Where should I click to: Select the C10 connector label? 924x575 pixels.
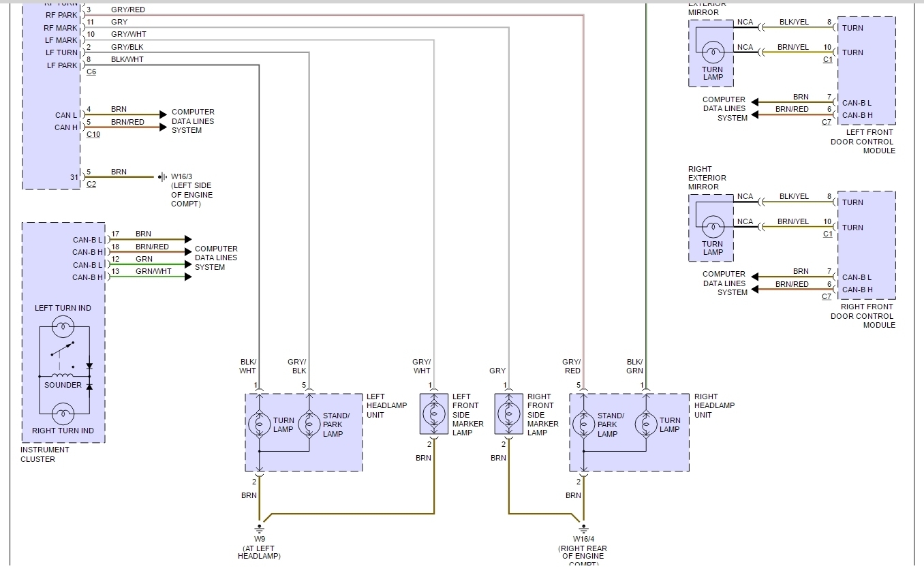(93, 134)
